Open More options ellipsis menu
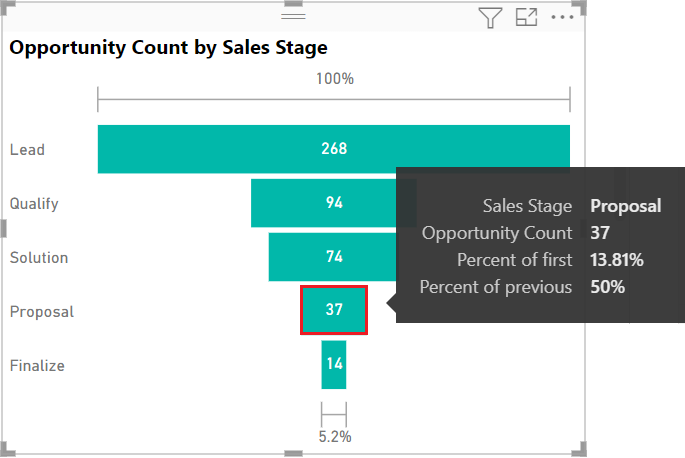The image size is (685, 458). [x=562, y=17]
